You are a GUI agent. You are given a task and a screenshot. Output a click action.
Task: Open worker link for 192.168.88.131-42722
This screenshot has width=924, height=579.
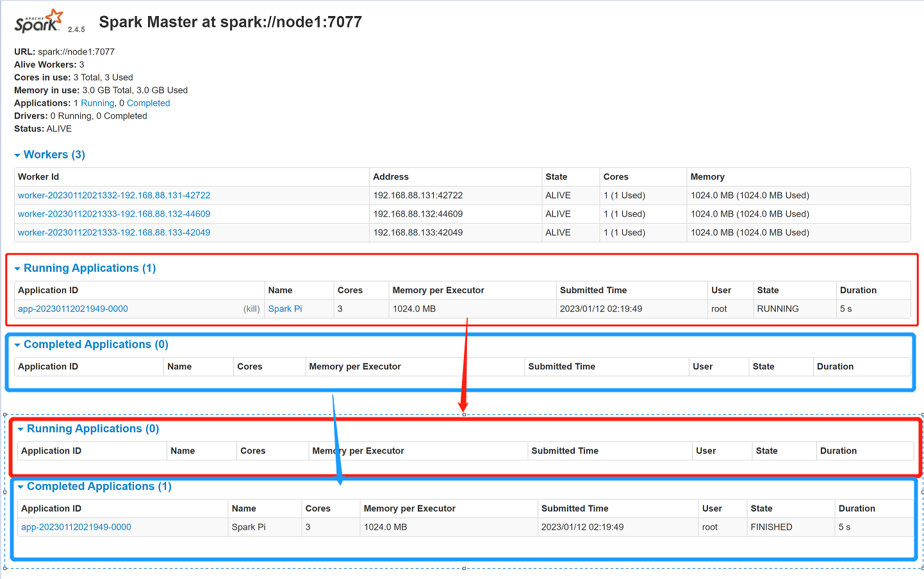114,196
